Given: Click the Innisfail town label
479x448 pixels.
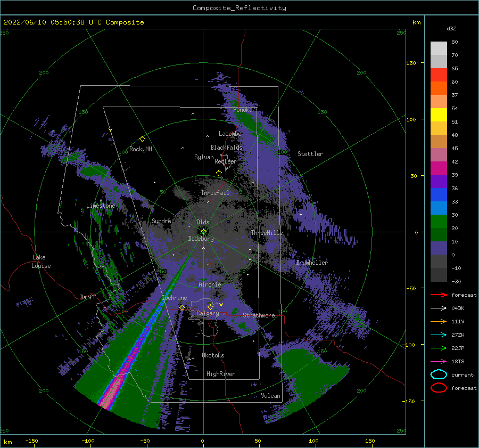Looking at the screenshot, I should (215, 193).
